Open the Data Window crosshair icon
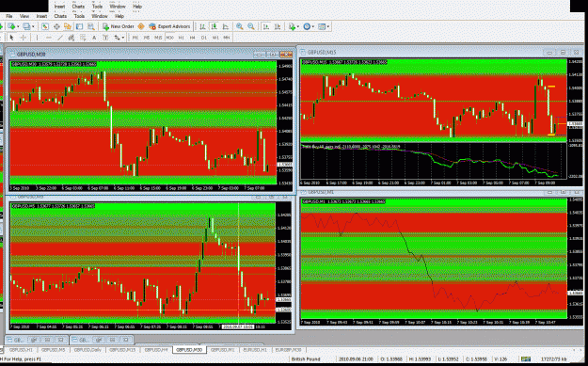Screen dimensions: 588x366 (56, 26)
